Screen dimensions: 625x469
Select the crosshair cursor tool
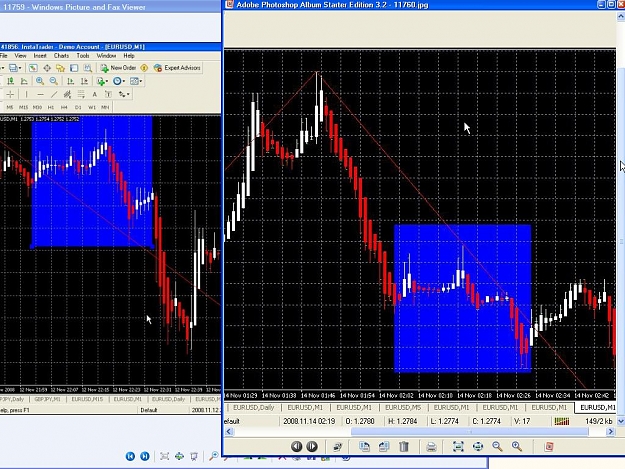tap(10, 94)
